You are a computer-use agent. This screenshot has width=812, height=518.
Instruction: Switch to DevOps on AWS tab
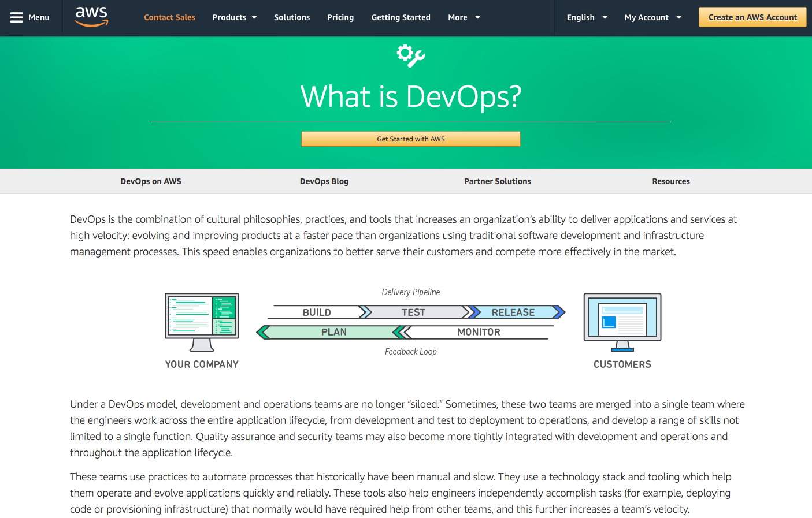point(151,181)
